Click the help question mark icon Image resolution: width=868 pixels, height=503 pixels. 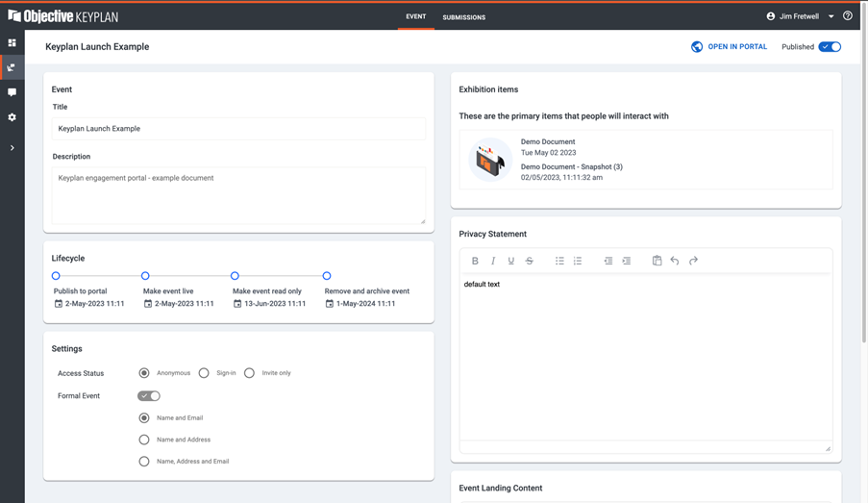(x=847, y=16)
